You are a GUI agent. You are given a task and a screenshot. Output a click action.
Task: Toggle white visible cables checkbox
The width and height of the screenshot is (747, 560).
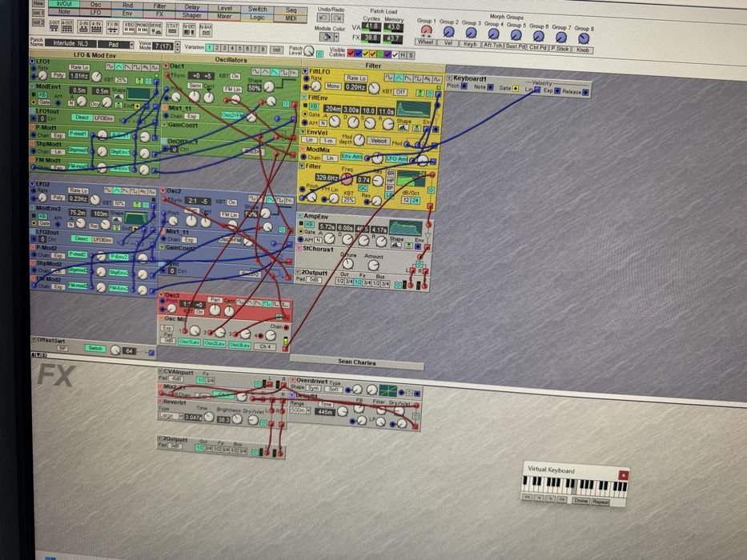pyautogui.click(x=395, y=54)
